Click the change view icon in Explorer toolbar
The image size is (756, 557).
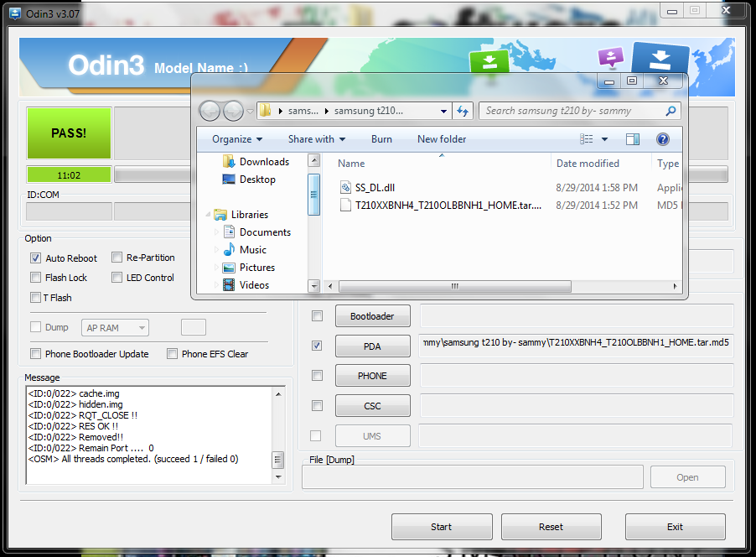point(587,139)
